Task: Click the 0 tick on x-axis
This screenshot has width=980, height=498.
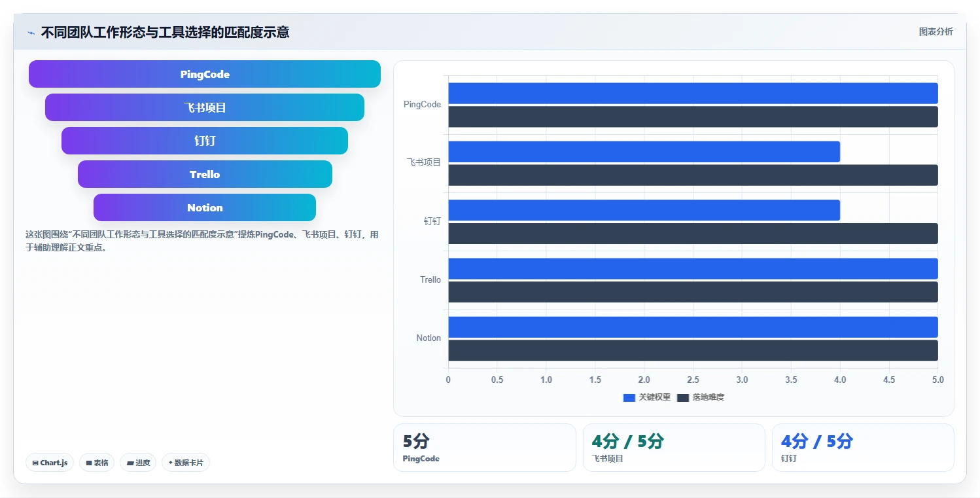Action: coord(448,380)
